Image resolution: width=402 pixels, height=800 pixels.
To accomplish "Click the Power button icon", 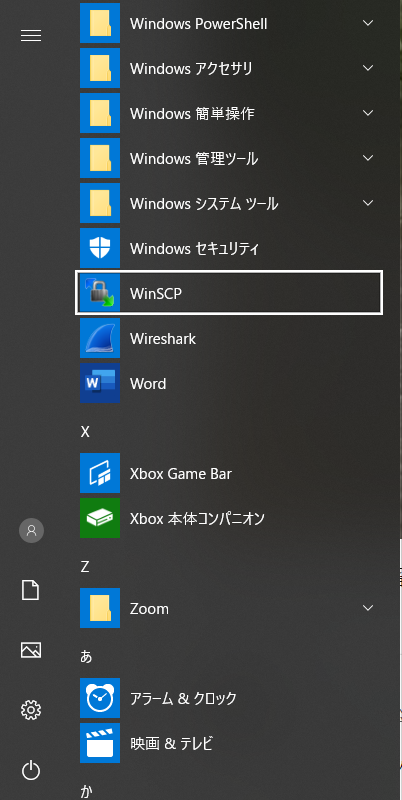I will coord(31,770).
